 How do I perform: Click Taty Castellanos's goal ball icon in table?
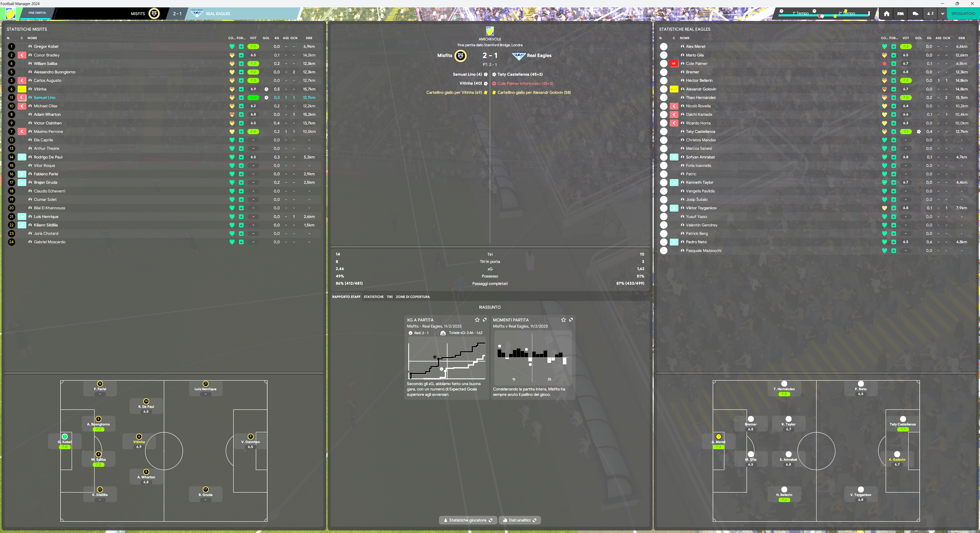tap(919, 132)
